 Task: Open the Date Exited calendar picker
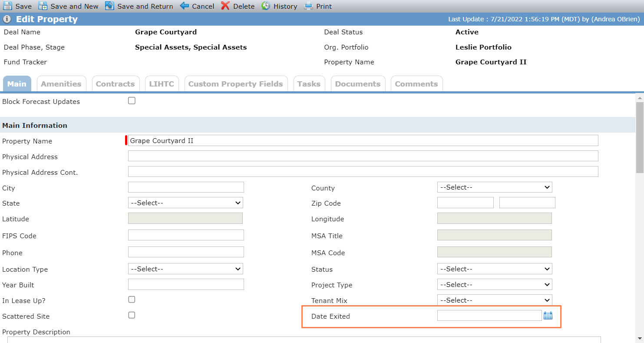point(548,316)
